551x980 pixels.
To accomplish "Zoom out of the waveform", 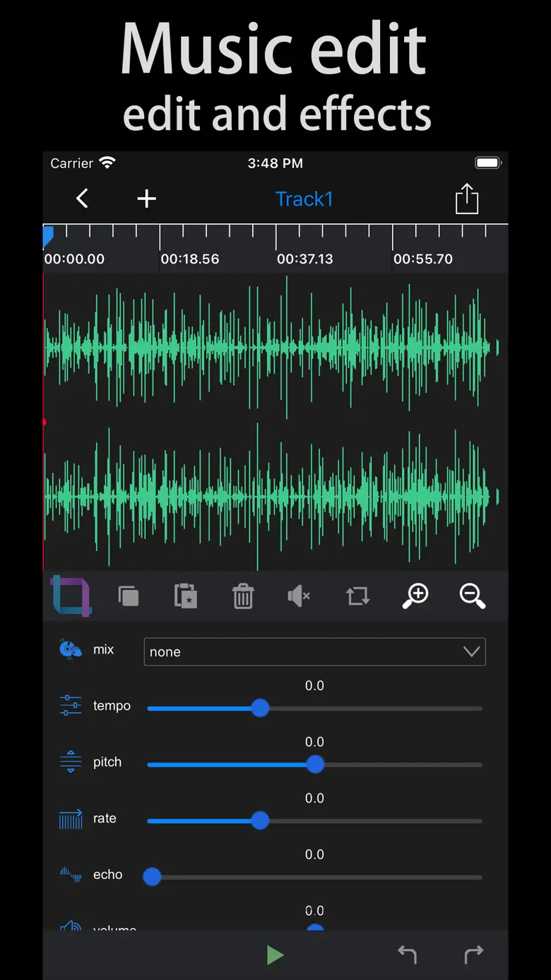I will click(472, 596).
